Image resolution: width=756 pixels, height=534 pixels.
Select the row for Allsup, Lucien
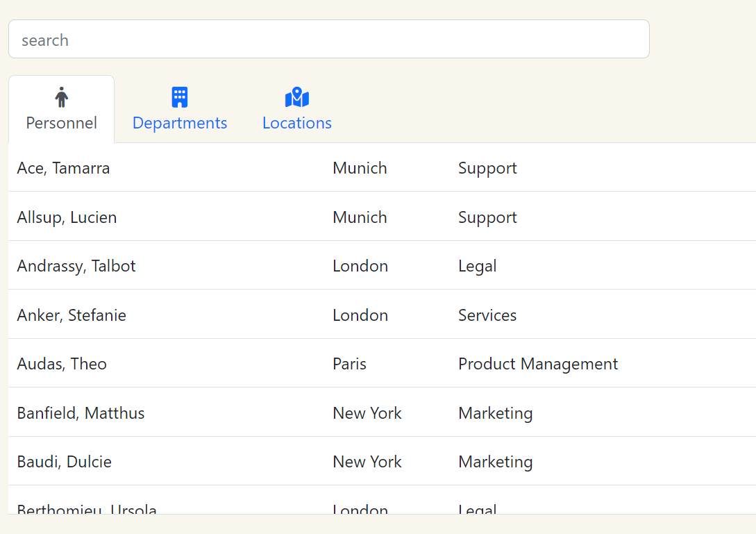(x=67, y=217)
